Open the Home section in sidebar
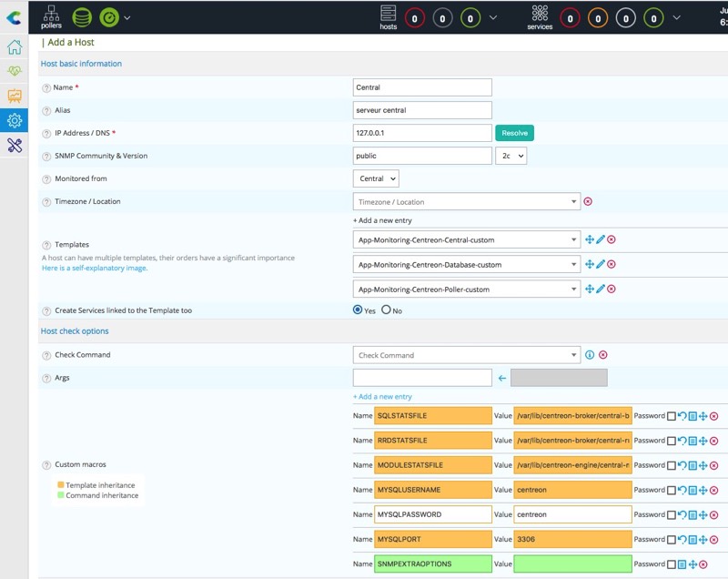Image resolution: width=728 pixels, height=579 pixels. 15,47
